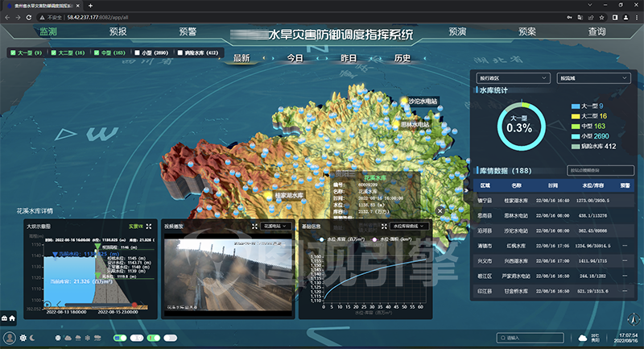The width and height of the screenshot is (644, 349).
Task: Click the 实景VR link in dam panel
Action: tap(135, 226)
